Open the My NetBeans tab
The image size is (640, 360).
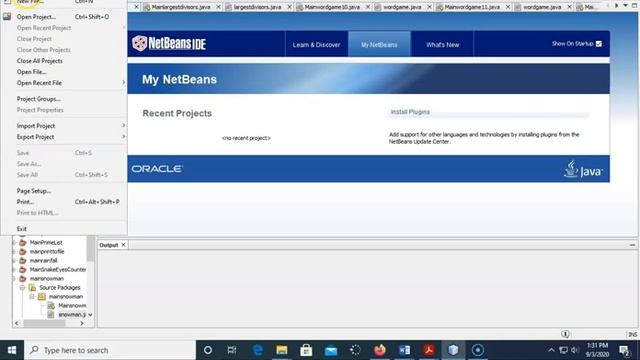click(379, 44)
